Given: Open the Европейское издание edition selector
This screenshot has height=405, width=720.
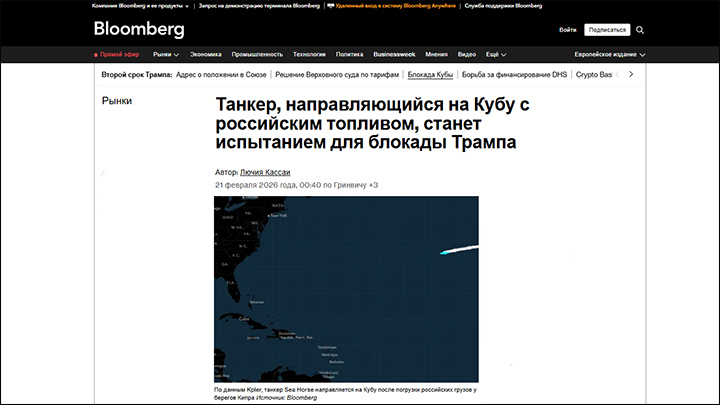Looking at the screenshot, I should (x=610, y=55).
